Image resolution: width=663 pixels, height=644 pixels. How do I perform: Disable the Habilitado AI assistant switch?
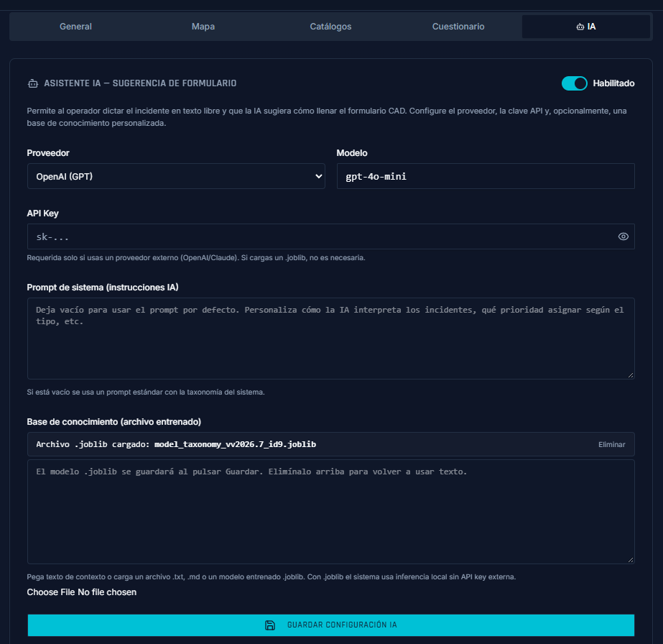pyautogui.click(x=574, y=83)
